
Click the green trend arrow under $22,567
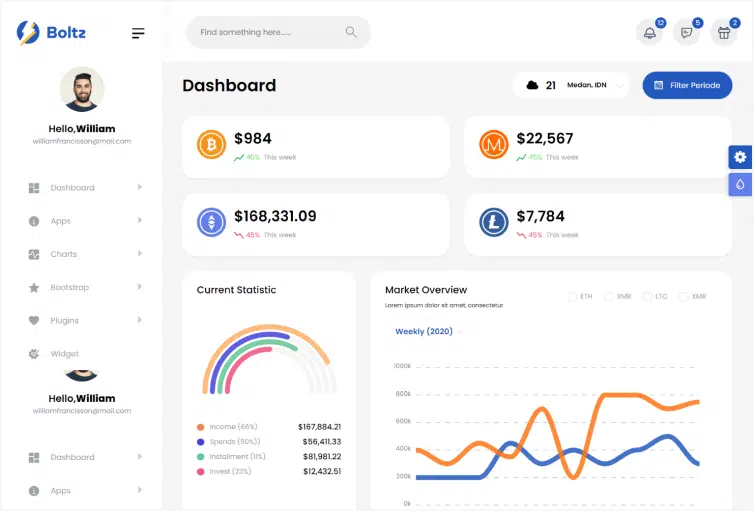(x=521, y=157)
